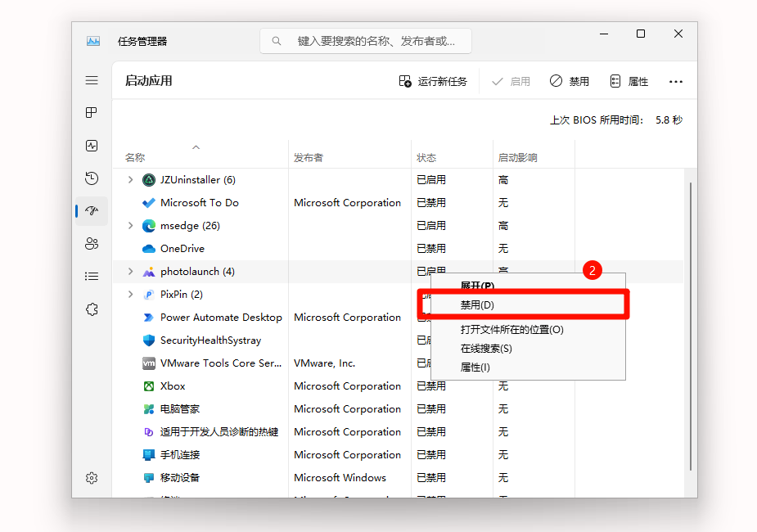Click the msedge browser icon
757x532 pixels.
[149, 225]
